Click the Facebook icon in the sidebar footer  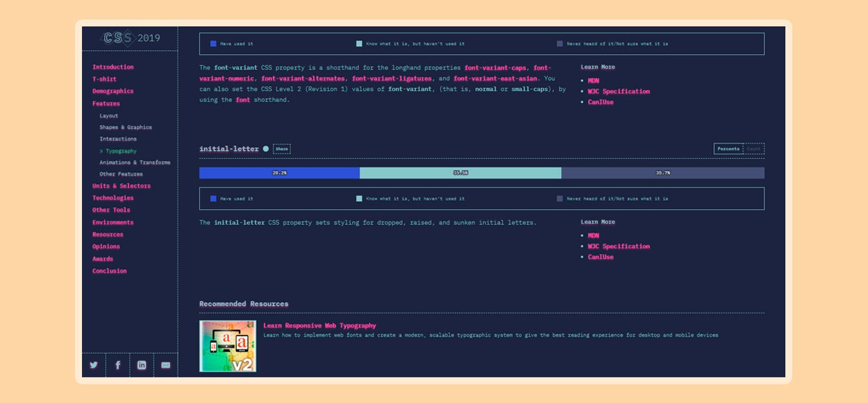click(118, 365)
